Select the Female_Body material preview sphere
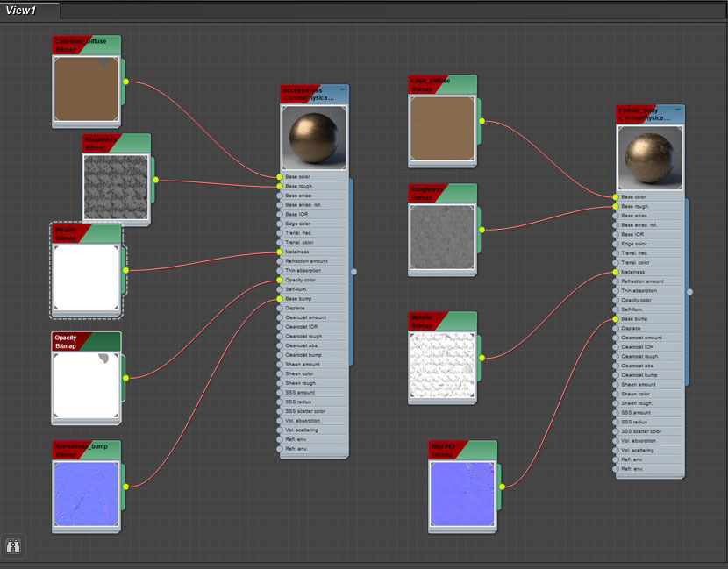Screen dimensions: 728x569 point(650,158)
